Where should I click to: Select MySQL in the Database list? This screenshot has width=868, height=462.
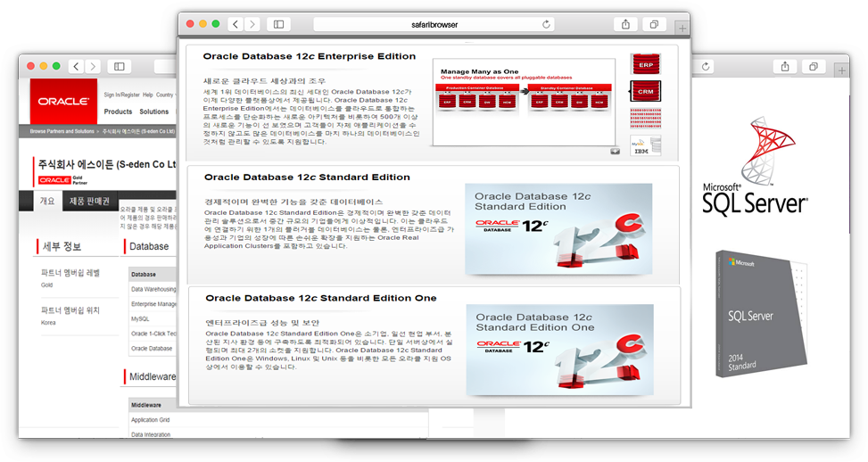pyautogui.click(x=153, y=318)
